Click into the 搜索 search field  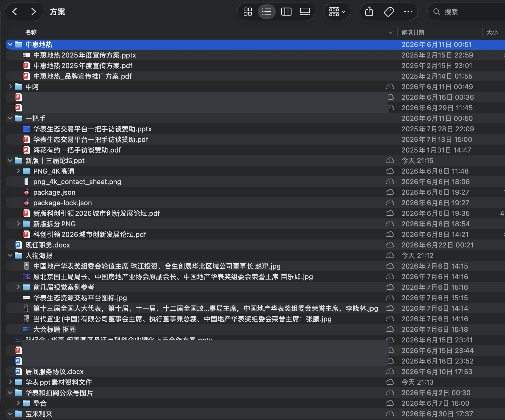pyautogui.click(x=467, y=12)
